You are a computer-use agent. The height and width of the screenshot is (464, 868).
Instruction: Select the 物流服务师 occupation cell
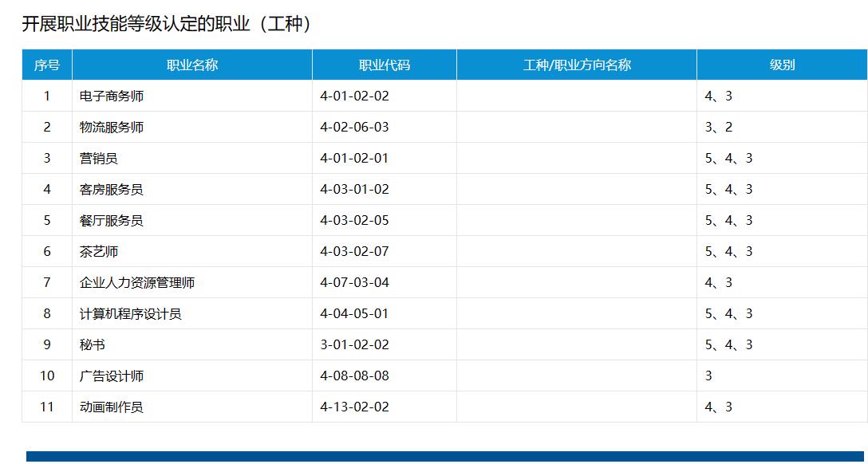click(112, 128)
